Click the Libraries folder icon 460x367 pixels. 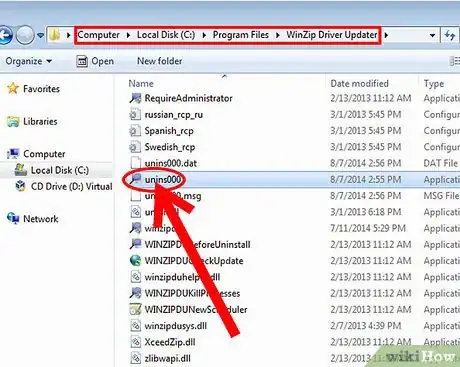pos(13,122)
